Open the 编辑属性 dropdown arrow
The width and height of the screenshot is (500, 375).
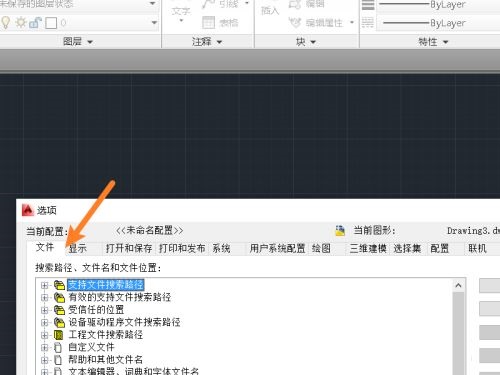click(352, 23)
